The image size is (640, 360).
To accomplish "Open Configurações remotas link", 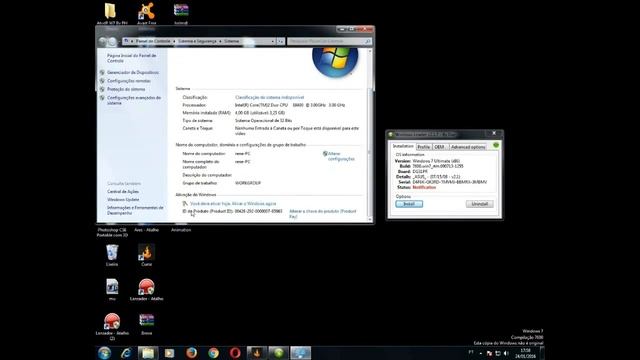I will coord(129,81).
